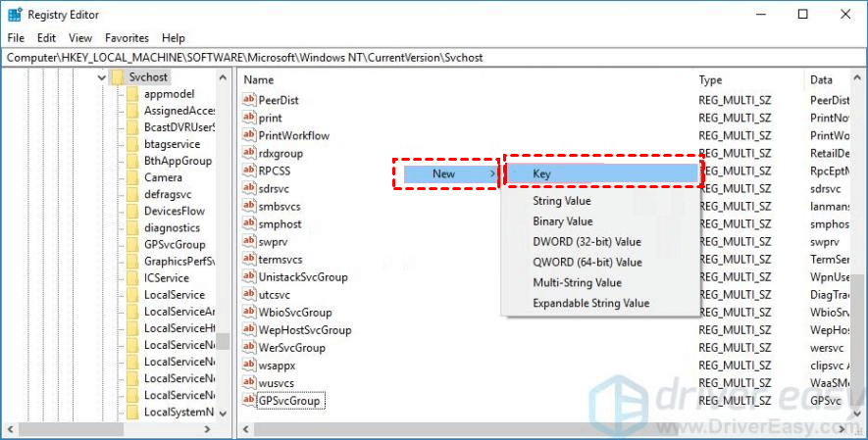Collapse the Svchost tree node
This screenshot has width=868, height=440.
click(102, 77)
